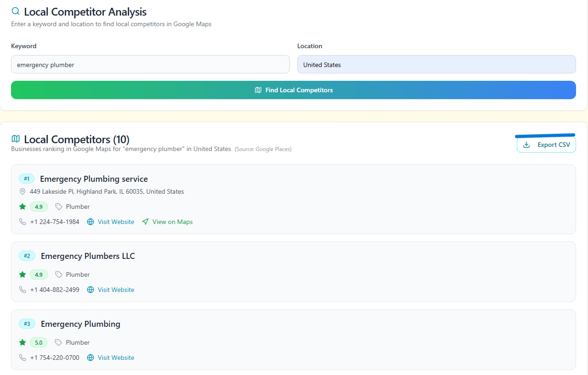The image size is (588, 375).
Task: Select the Location field showing United States
Action: point(436,64)
